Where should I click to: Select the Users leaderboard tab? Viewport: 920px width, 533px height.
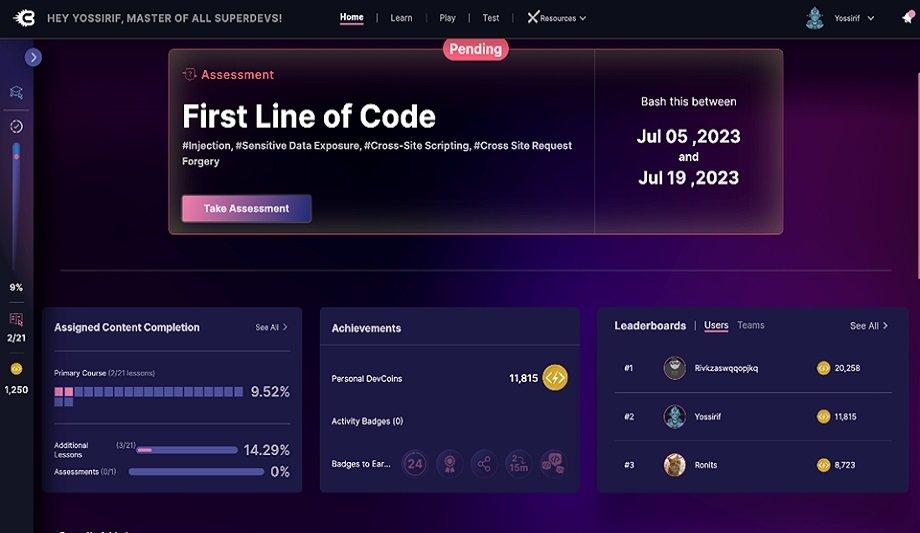[x=716, y=326]
